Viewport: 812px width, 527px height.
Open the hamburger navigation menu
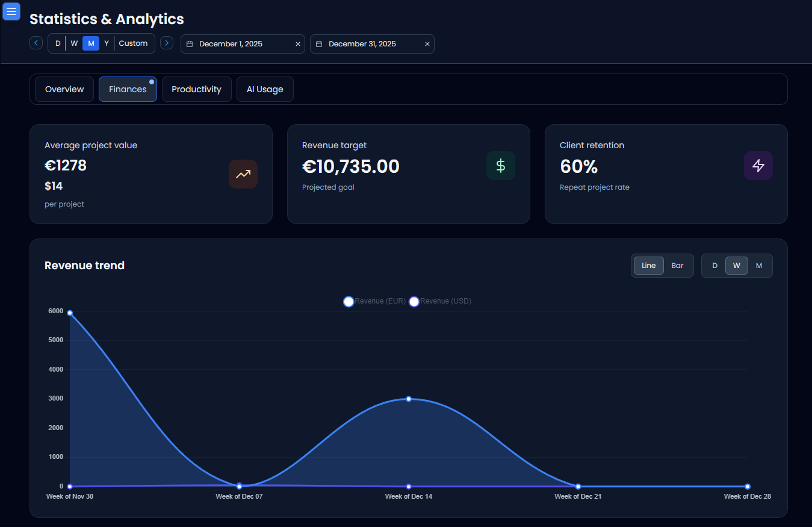11,11
